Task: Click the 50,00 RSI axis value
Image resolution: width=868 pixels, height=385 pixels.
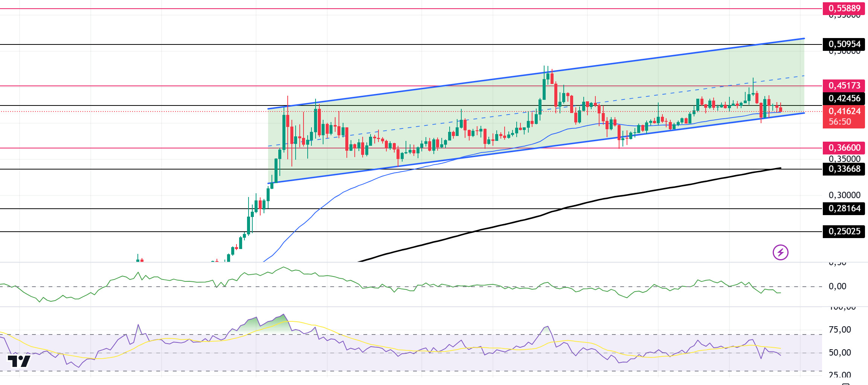Action: click(x=840, y=353)
